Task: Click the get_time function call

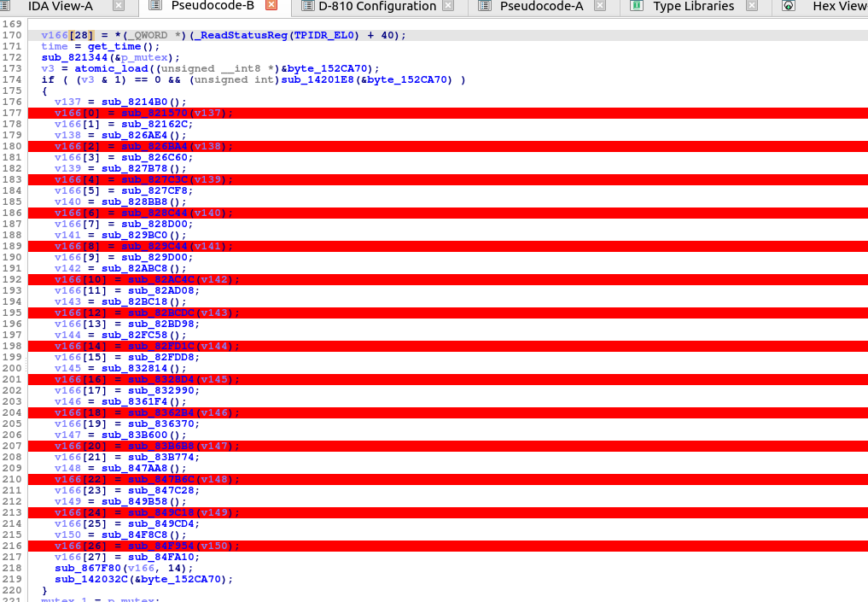Action: 114,46
